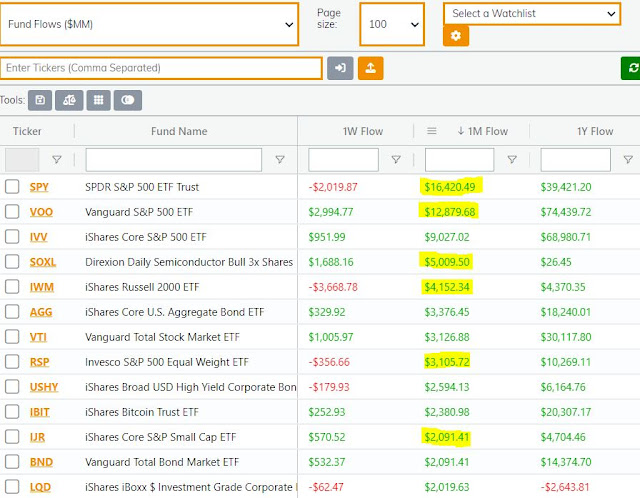Image resolution: width=640 pixels, height=498 pixels.
Task: Sort by the 1W Flow column header
Action: [x=363, y=131]
